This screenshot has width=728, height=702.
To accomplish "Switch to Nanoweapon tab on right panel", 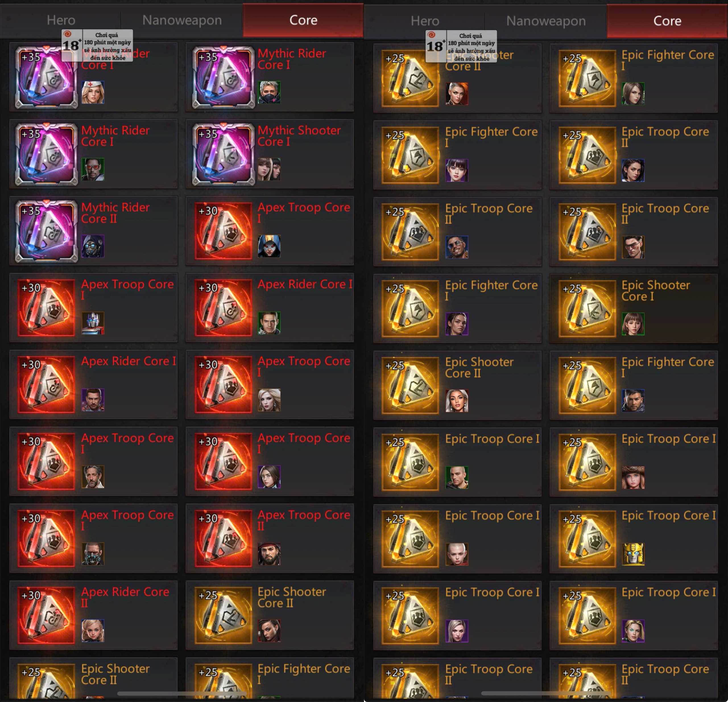I will click(546, 21).
